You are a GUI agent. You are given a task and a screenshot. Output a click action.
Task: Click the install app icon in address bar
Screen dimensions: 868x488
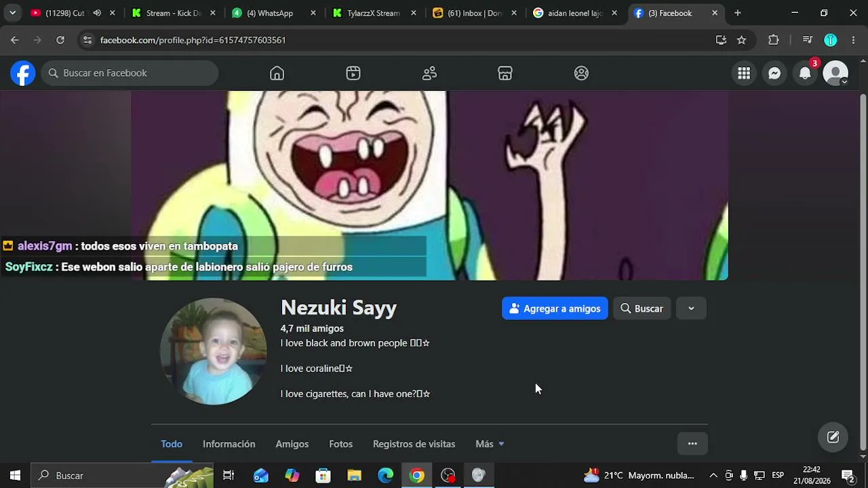[x=721, y=40]
